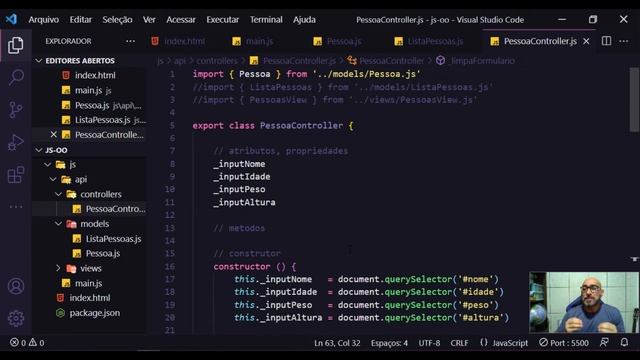This screenshot has width=640, height=360.
Task: Open the Terminal menu
Action: pos(266,20)
